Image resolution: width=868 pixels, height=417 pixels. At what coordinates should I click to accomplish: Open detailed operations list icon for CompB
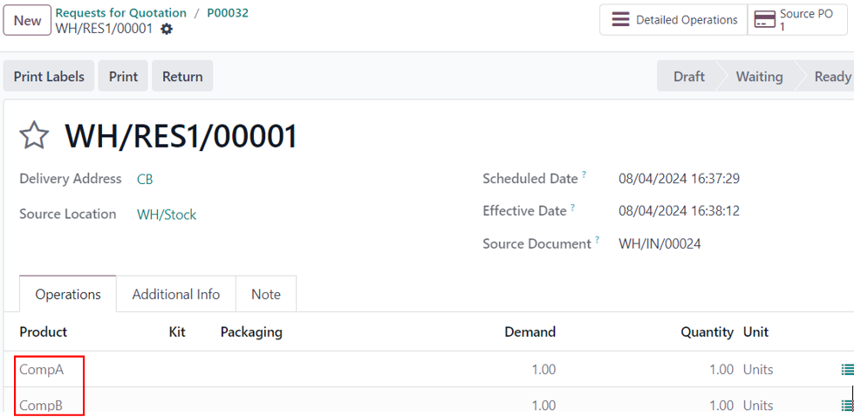[847, 406]
